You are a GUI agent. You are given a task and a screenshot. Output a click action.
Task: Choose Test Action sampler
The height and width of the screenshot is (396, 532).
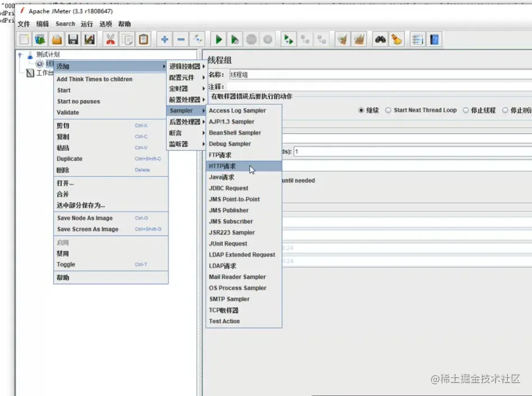[244, 321]
